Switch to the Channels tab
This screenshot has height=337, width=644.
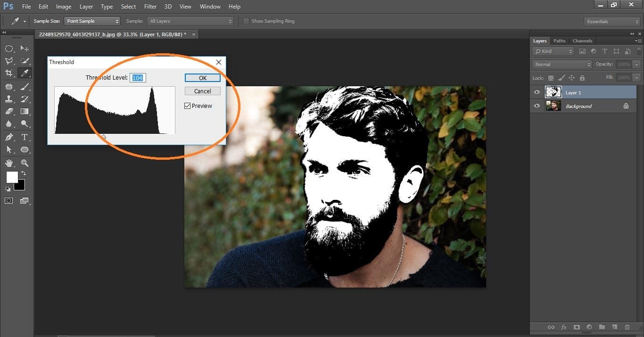pyautogui.click(x=582, y=41)
